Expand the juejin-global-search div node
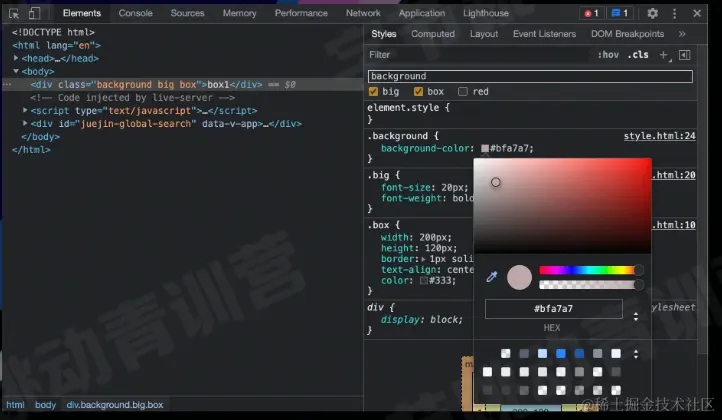The width and height of the screenshot is (722, 420). pos(25,123)
